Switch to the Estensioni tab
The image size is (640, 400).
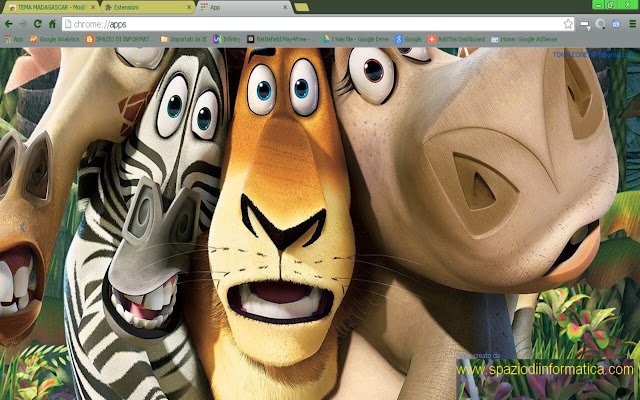tap(148, 7)
